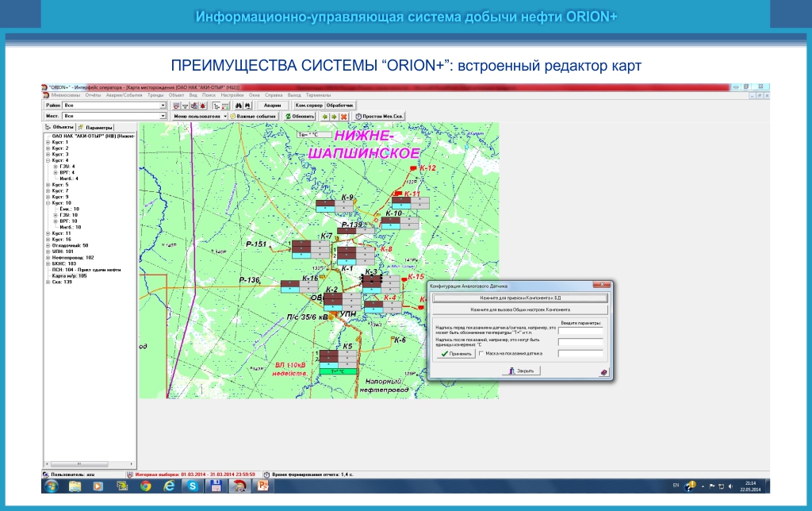
Task: Select 'Нефтепровод: 102' in the tree
Action: click(x=73, y=258)
